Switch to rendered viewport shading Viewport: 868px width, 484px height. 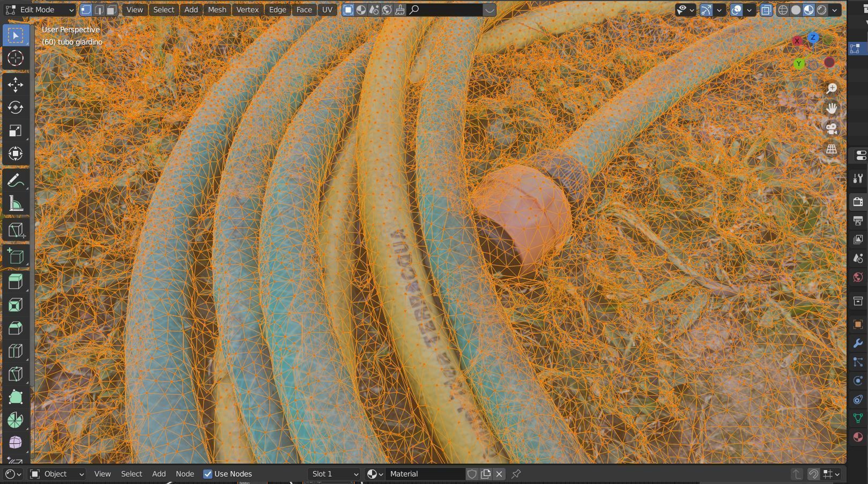click(x=822, y=10)
